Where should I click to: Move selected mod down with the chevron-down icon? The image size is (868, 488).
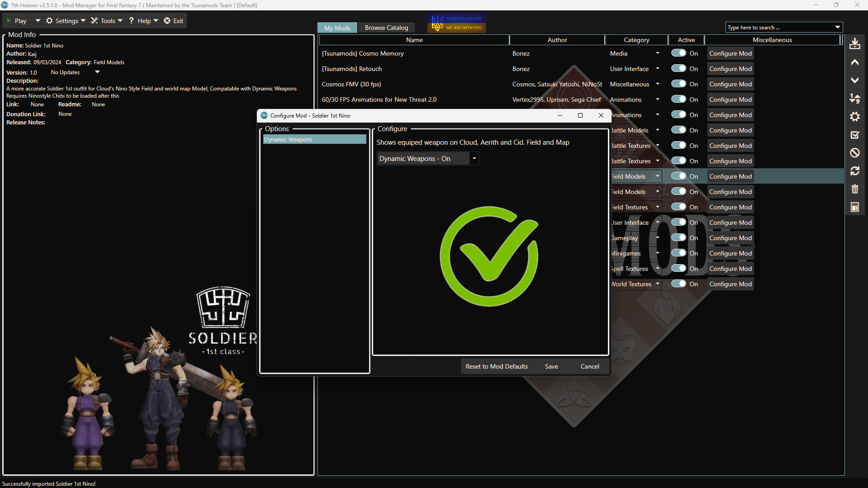click(x=854, y=81)
